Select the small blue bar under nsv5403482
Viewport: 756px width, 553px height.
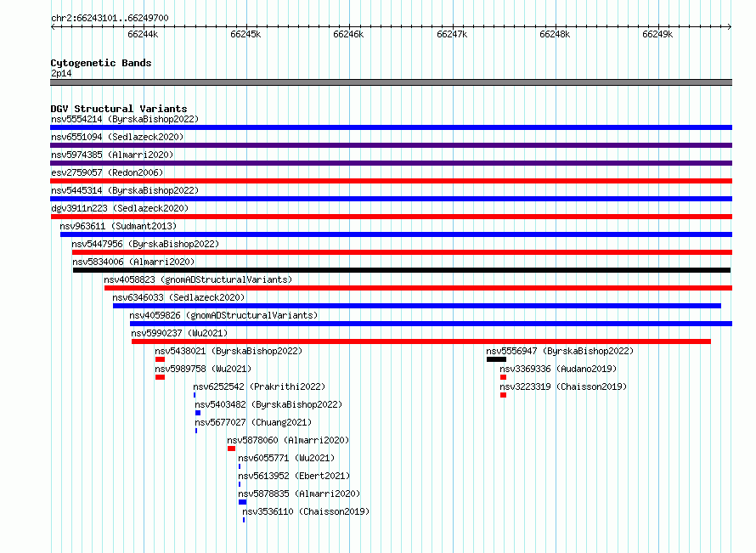coord(198,413)
